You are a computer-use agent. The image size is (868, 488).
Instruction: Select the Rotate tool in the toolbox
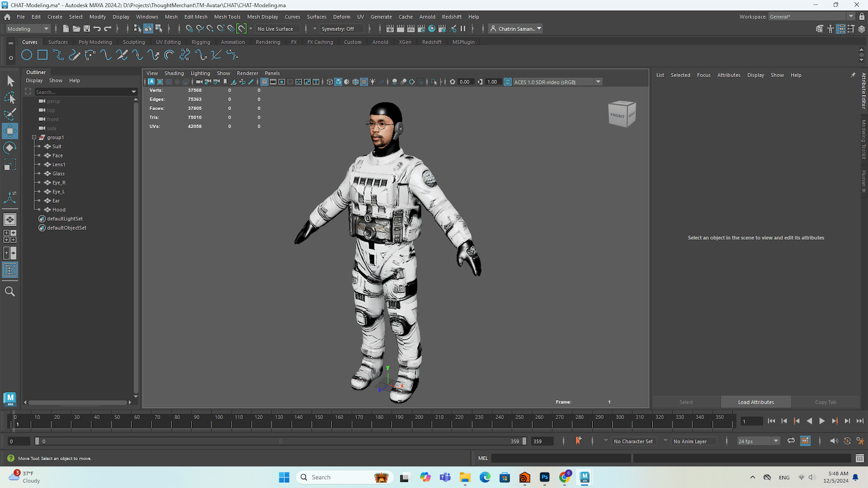(x=10, y=147)
